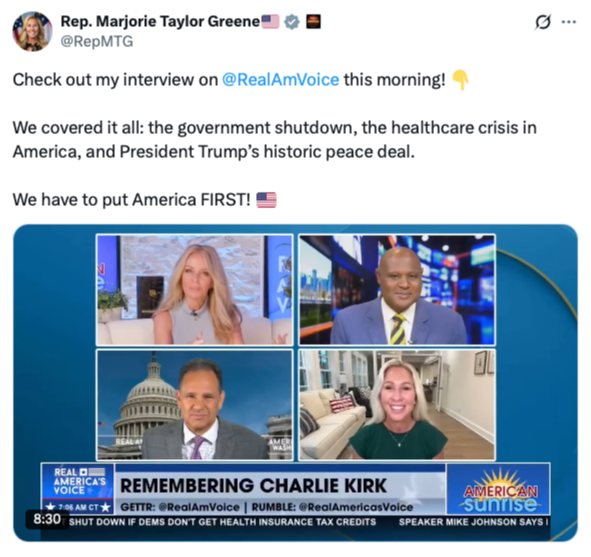
Task: Click the Grok slashed-circle icon
Action: coord(543,22)
